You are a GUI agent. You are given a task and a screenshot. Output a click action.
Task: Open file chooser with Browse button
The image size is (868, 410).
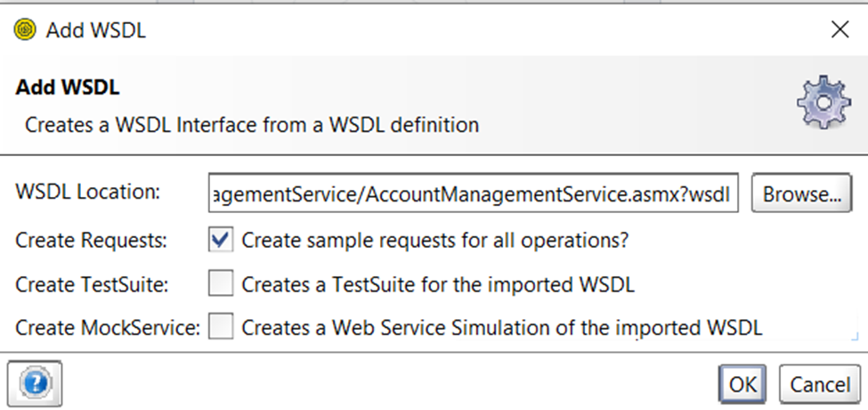pyautogui.click(x=801, y=193)
